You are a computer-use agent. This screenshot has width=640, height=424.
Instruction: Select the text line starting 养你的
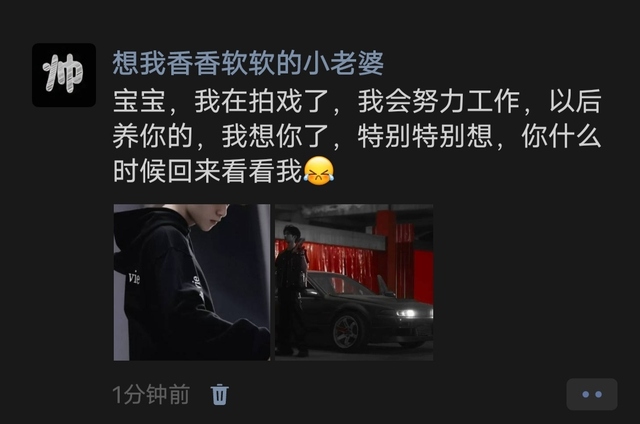(x=357, y=136)
